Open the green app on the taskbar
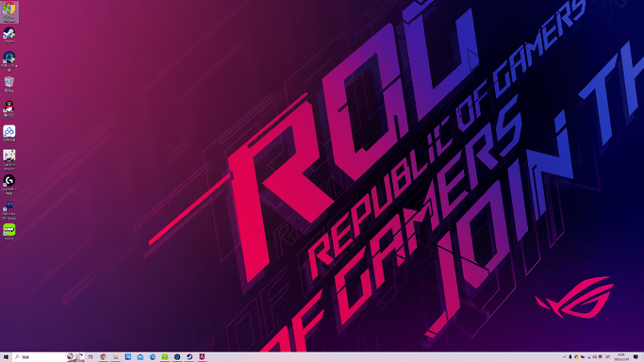This screenshot has width=644, height=362. [x=165, y=357]
